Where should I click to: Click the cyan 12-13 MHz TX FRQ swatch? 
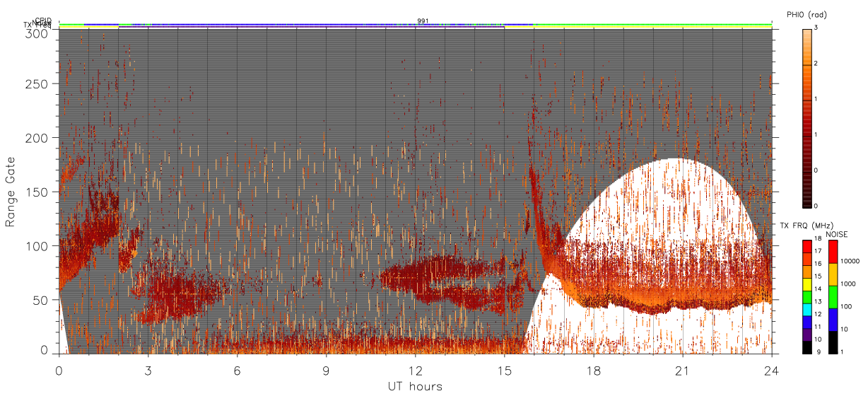point(807,310)
